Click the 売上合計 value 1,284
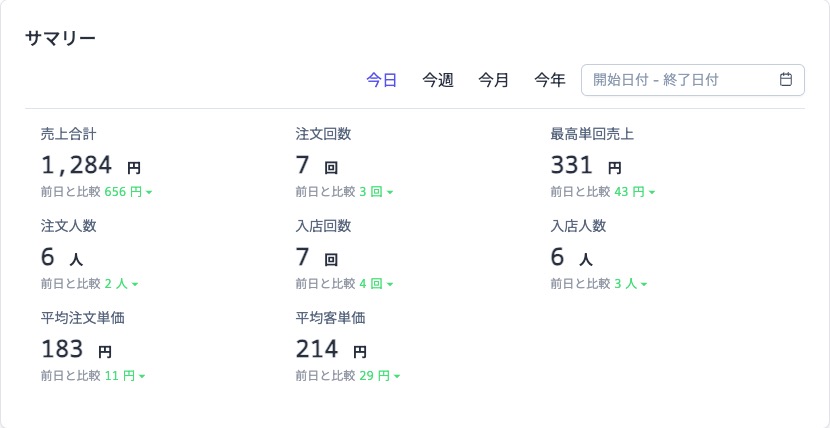The height and width of the screenshot is (428, 830). [x=78, y=165]
